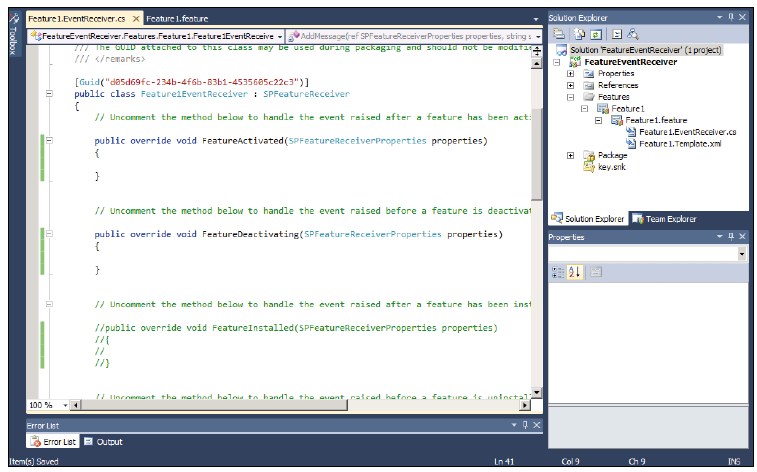Image resolution: width=757 pixels, height=472 pixels.
Task: Open the Properties object selector dropdown
Action: pyautogui.click(x=742, y=253)
